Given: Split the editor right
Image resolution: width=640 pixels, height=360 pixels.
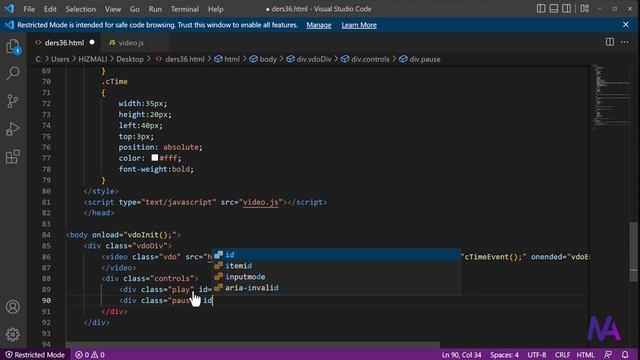Looking at the screenshot, I should (x=609, y=42).
